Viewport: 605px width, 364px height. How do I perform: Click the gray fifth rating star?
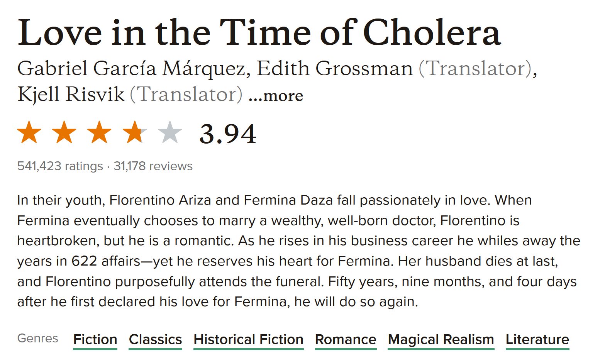[169, 132]
